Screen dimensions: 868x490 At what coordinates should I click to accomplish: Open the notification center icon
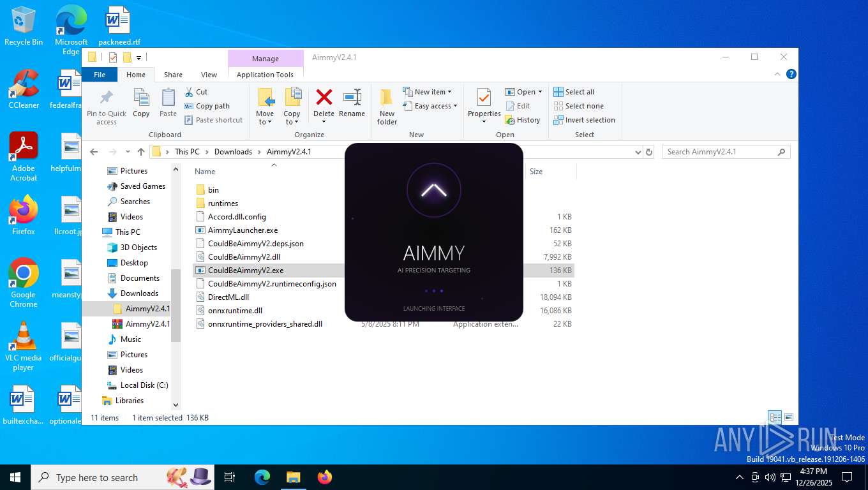tap(847, 477)
